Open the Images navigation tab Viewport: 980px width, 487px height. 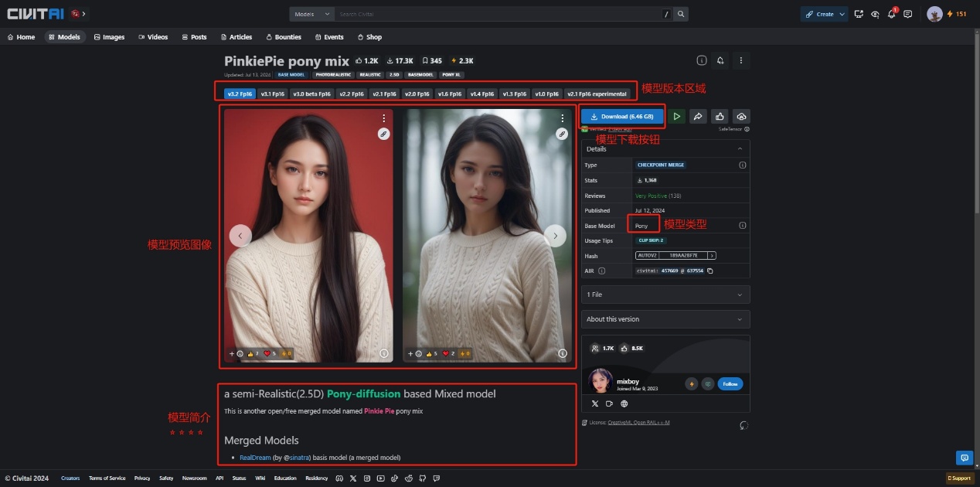[109, 37]
